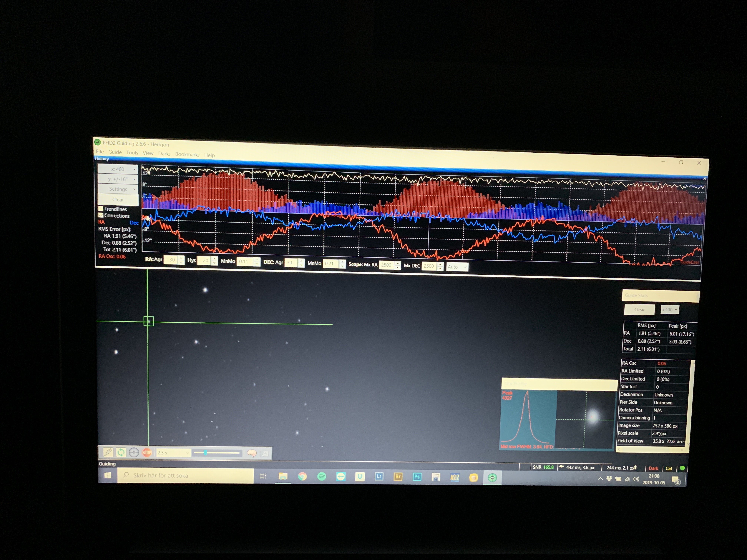The height and width of the screenshot is (560, 747).
Task: Click the camera settings wrench icon
Action: pos(265,453)
